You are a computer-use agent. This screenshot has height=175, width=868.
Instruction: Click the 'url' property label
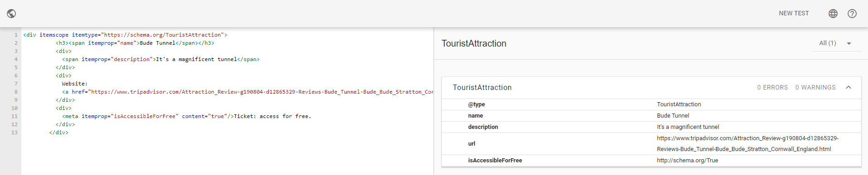(x=471, y=143)
